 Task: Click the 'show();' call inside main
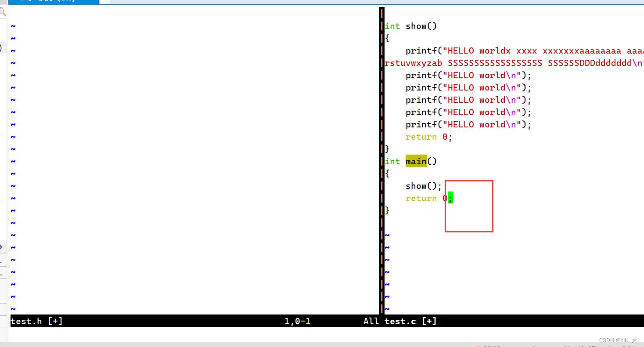tap(424, 186)
